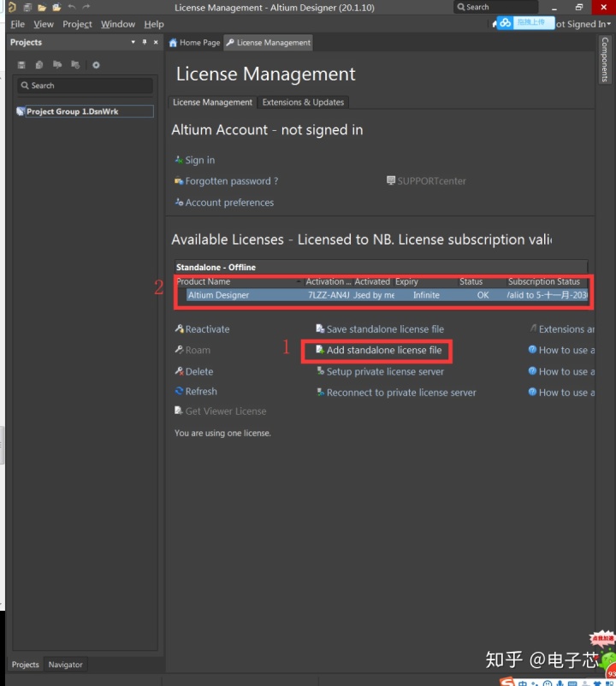Click Forgotten password link
Image resolution: width=616 pixels, height=686 pixels.
pyautogui.click(x=232, y=181)
